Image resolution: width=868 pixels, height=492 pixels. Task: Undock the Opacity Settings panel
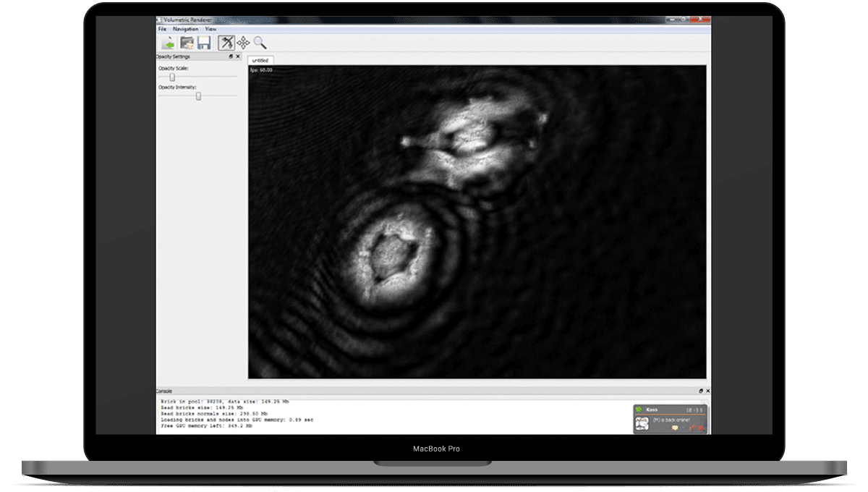coord(231,56)
